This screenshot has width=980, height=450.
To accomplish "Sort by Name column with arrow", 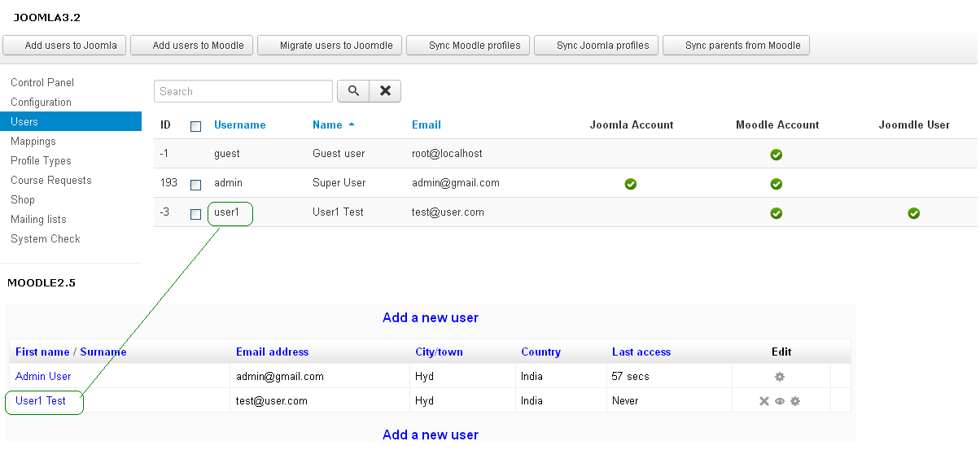I will point(333,125).
